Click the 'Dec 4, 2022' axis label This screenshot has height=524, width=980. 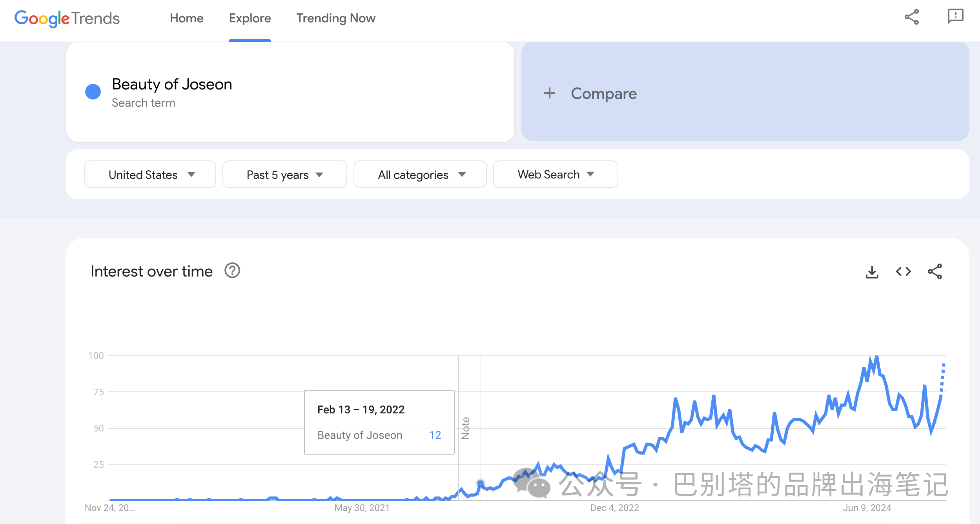614,508
